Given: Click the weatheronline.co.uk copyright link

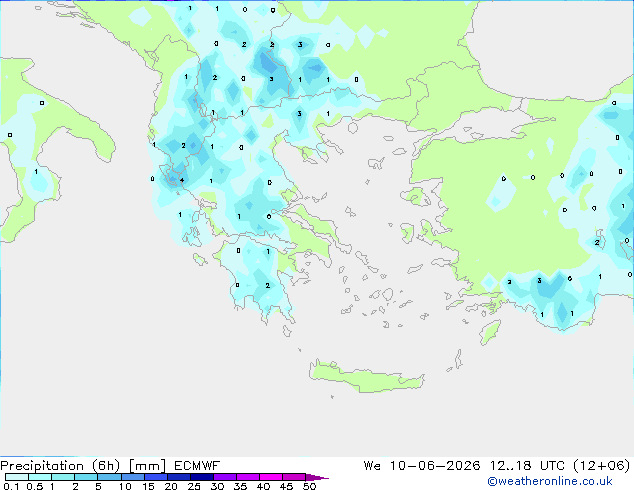Looking at the screenshot, I should click(550, 481).
